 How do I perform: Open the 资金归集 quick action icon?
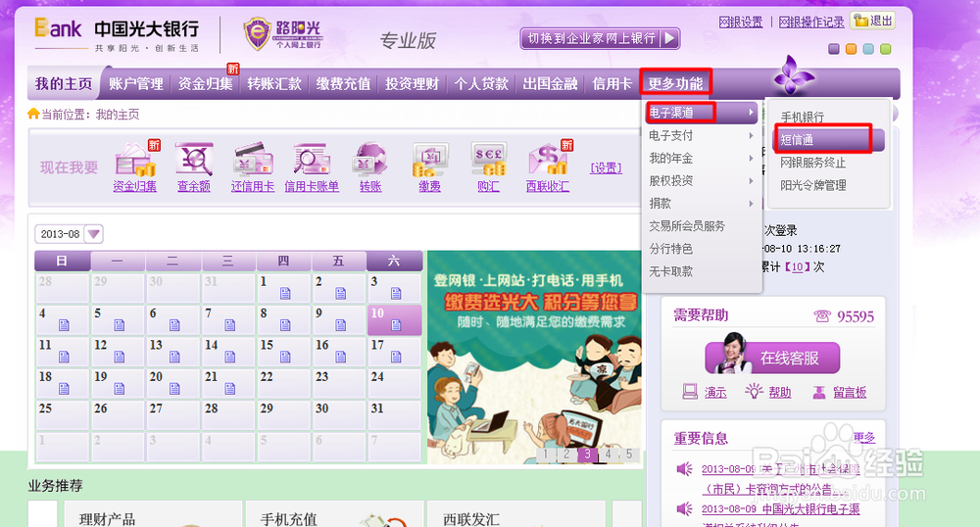tap(135, 160)
